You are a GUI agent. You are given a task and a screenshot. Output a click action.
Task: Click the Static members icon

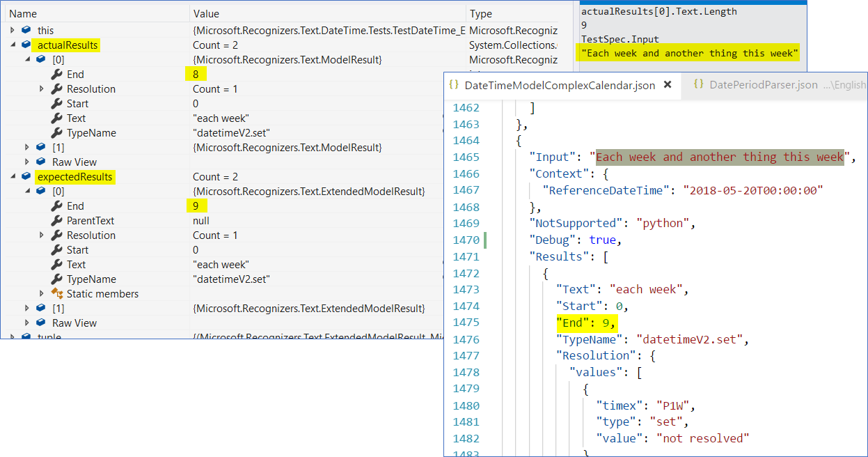click(57, 293)
